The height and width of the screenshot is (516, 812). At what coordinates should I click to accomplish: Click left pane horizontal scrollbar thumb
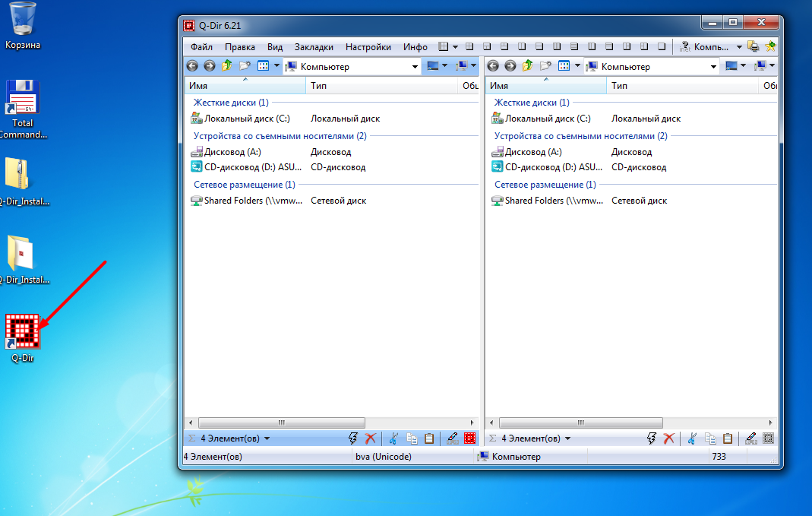pyautogui.click(x=282, y=423)
